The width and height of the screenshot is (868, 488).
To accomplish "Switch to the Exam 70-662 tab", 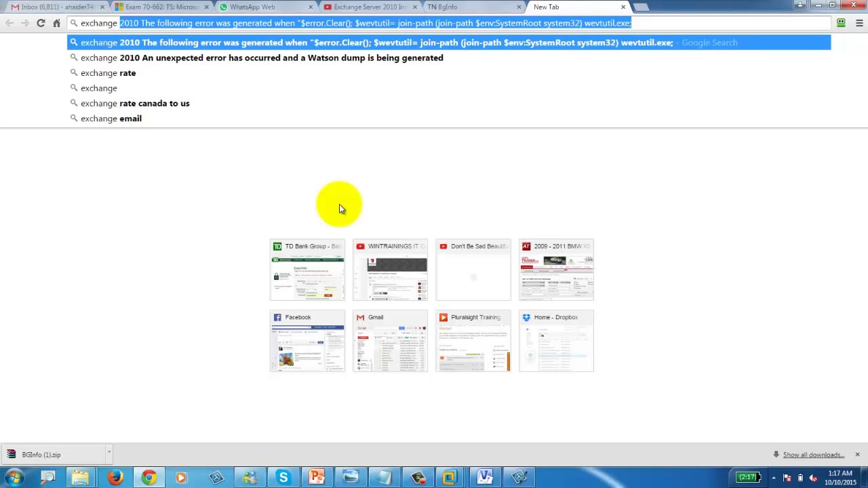I will tap(160, 7).
